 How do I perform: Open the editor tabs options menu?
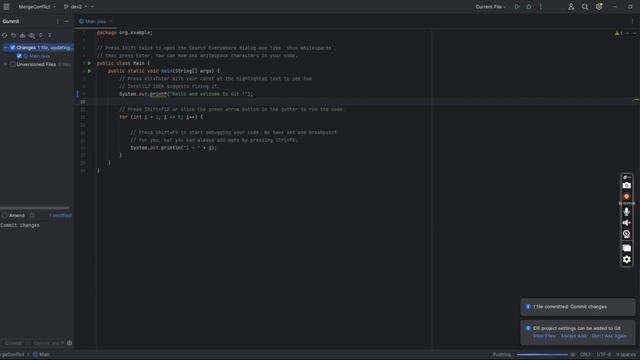coord(633,21)
